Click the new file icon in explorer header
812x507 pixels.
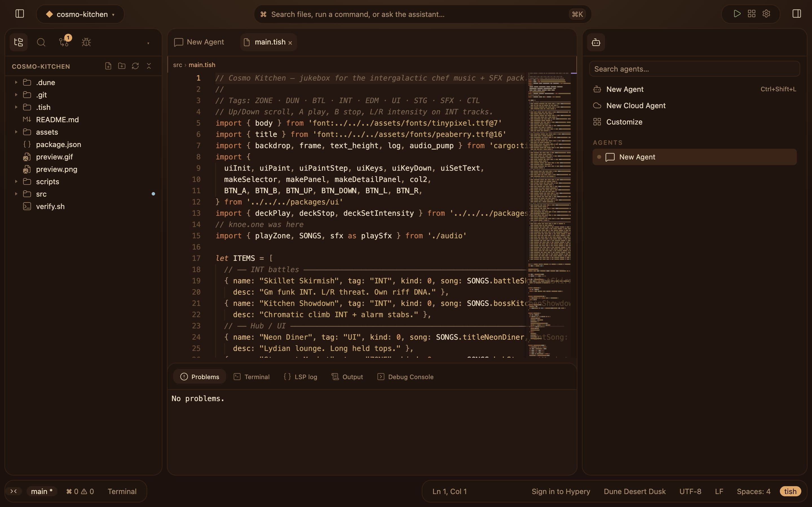click(x=108, y=66)
